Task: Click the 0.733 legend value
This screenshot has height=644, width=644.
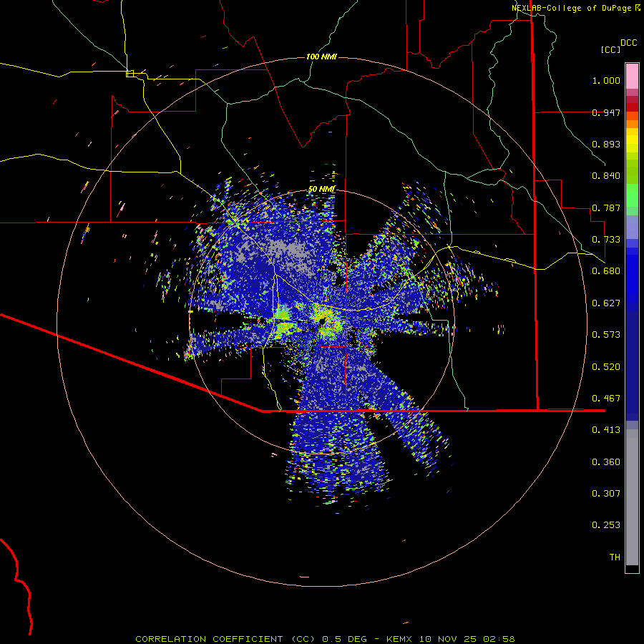Action: [606, 240]
